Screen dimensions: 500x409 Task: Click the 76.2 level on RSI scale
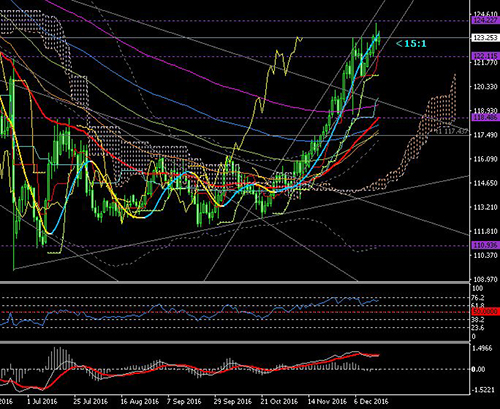[478, 298]
